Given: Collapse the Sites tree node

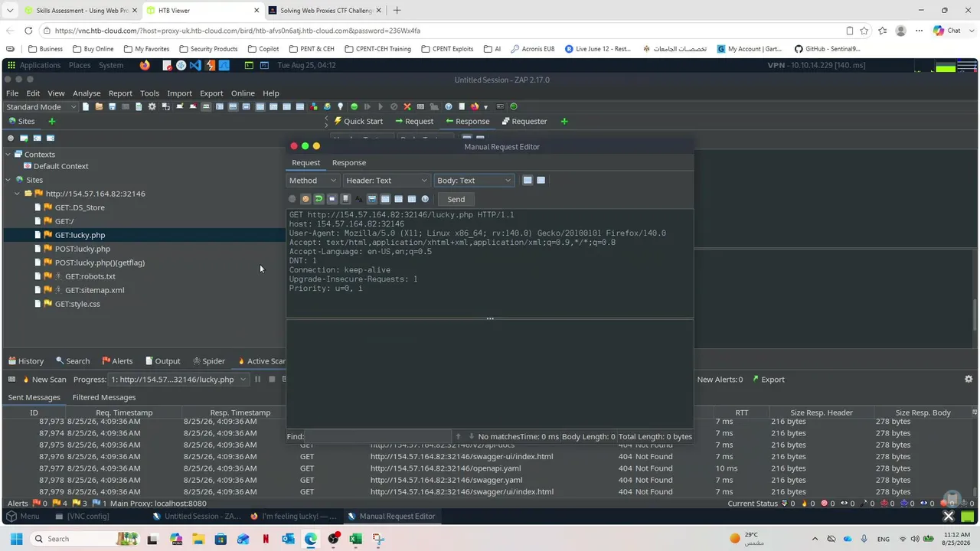Looking at the screenshot, I should click(8, 180).
